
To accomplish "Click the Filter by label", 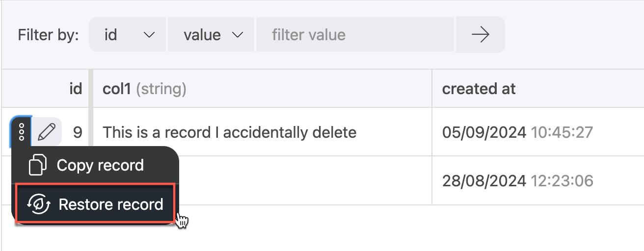I will tap(48, 35).
